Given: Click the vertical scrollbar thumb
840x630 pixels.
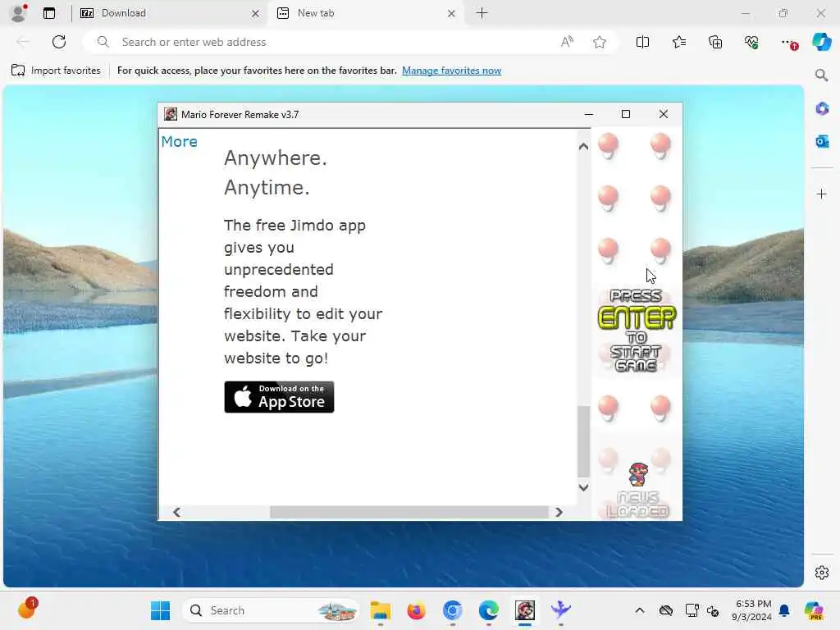Looking at the screenshot, I should [x=583, y=441].
